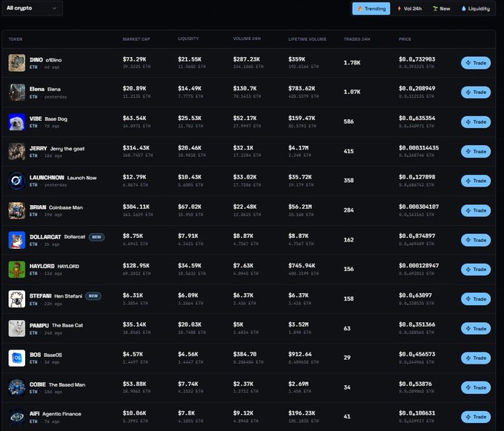Trade the BOS token

point(476,358)
